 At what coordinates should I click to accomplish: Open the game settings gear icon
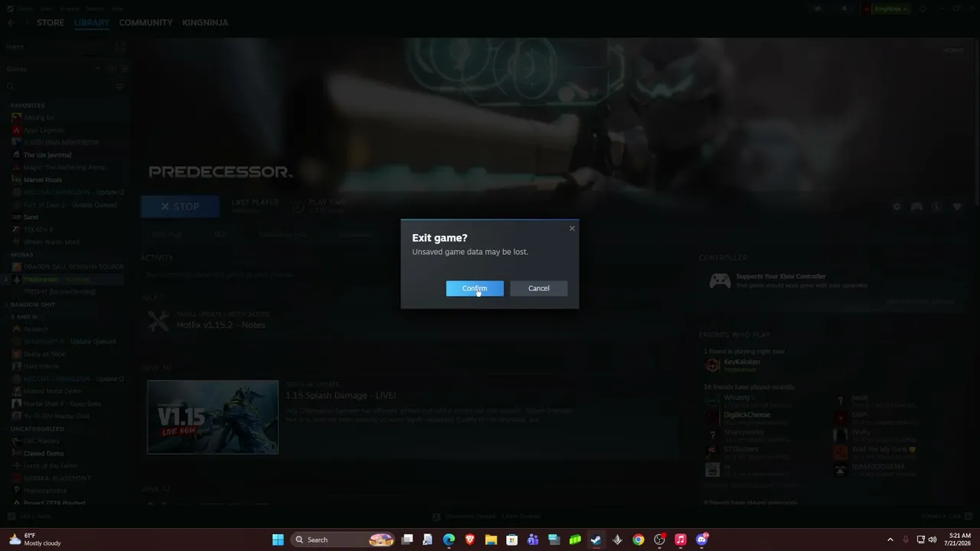897,207
